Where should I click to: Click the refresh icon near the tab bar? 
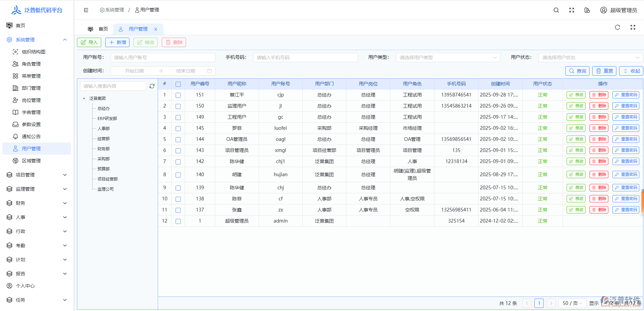[617, 27]
